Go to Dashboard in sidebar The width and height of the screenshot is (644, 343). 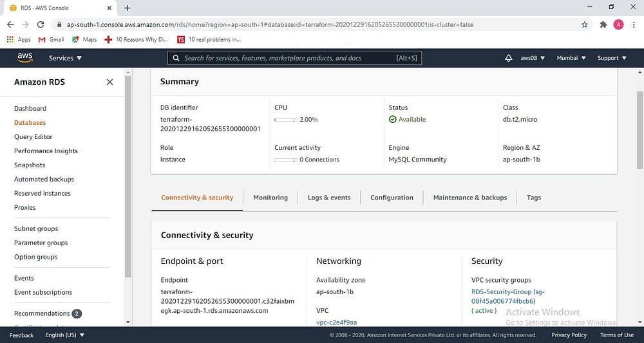click(30, 109)
